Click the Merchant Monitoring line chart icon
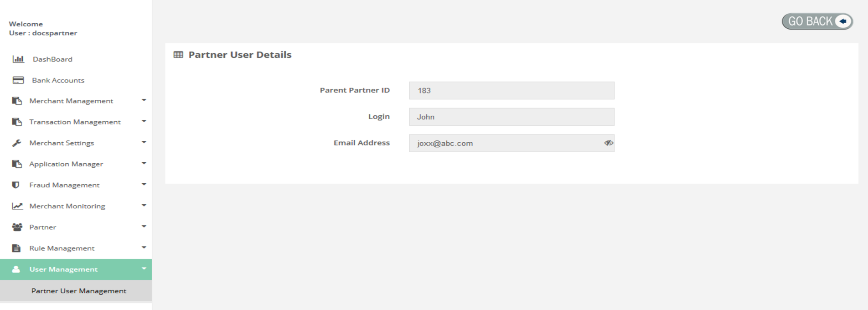This screenshot has width=868, height=310. 17,206
